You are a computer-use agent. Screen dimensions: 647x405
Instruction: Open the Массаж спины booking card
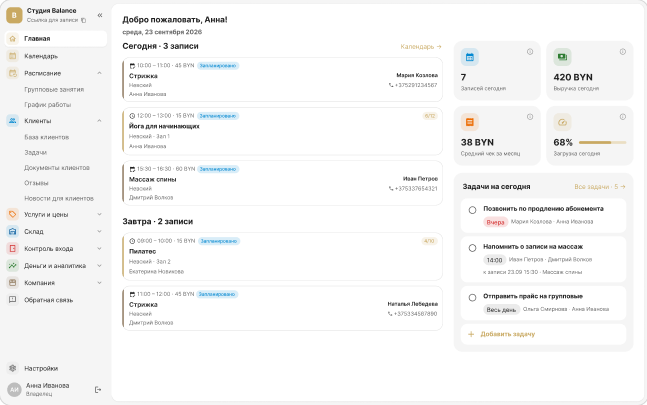pos(283,183)
